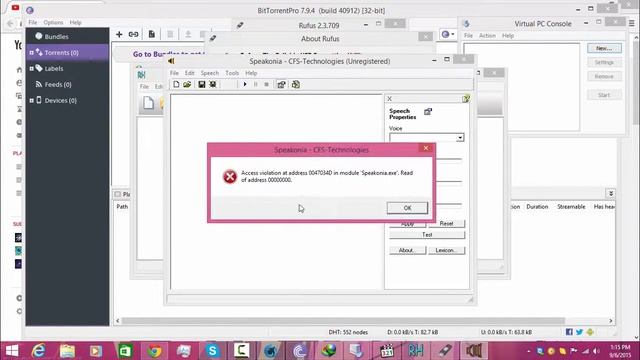Open BitTorrent Help menu
Image resolution: width=640 pixels, height=360 pixels.
coord(76,22)
